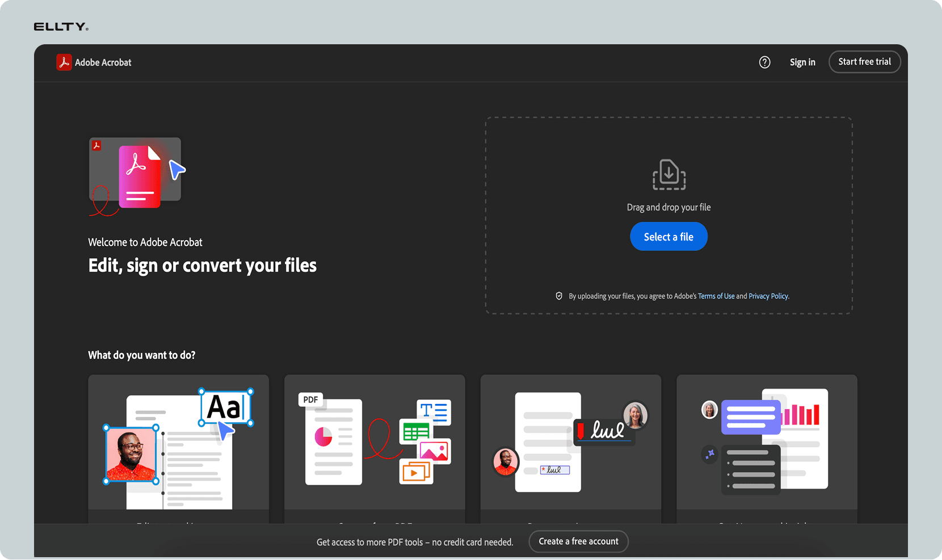Open the signature request card thumbnail
Viewport: 942px width, 560px height.
[x=571, y=442]
